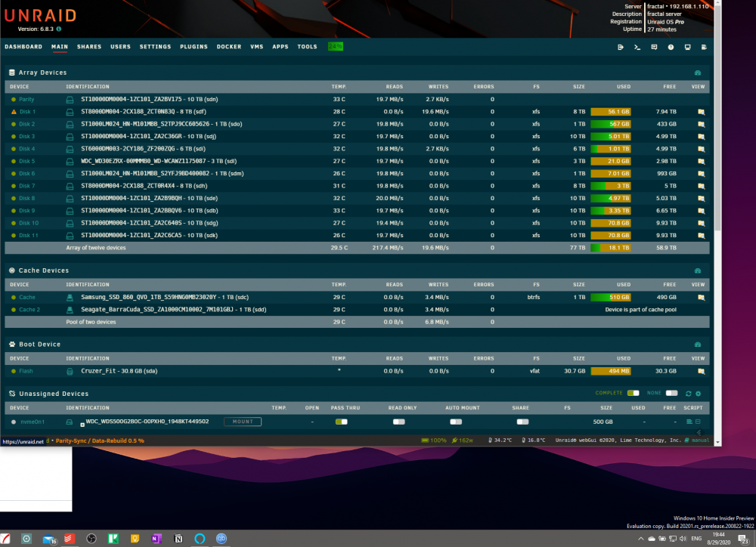Open the Parity device link
756x547 pixels.
point(26,100)
